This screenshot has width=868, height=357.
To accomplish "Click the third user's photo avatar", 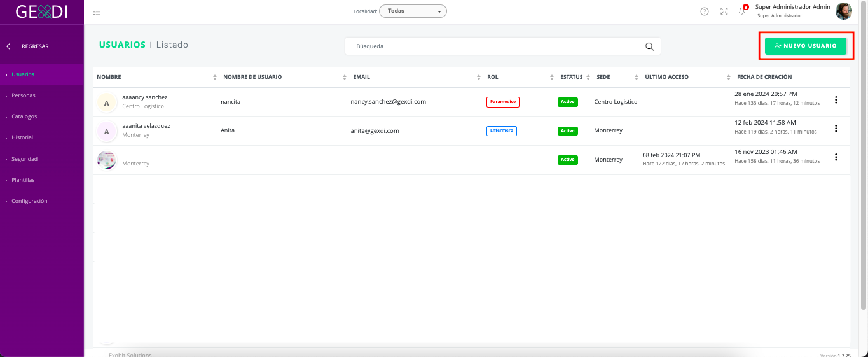I will [106, 160].
